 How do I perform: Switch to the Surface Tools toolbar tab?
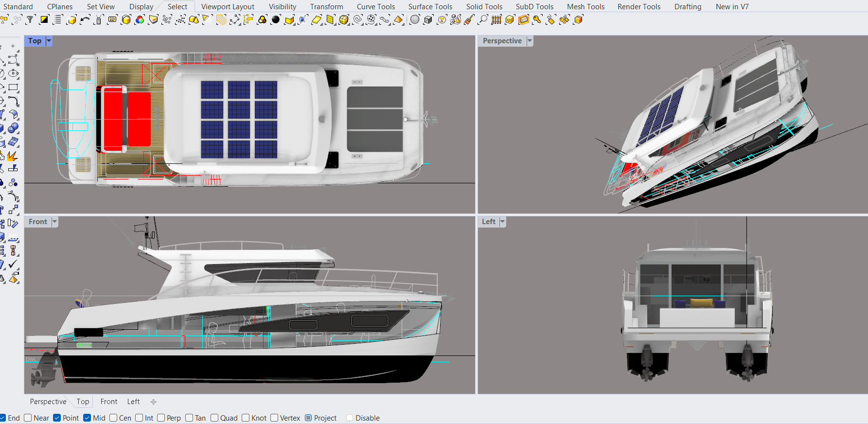(x=430, y=7)
